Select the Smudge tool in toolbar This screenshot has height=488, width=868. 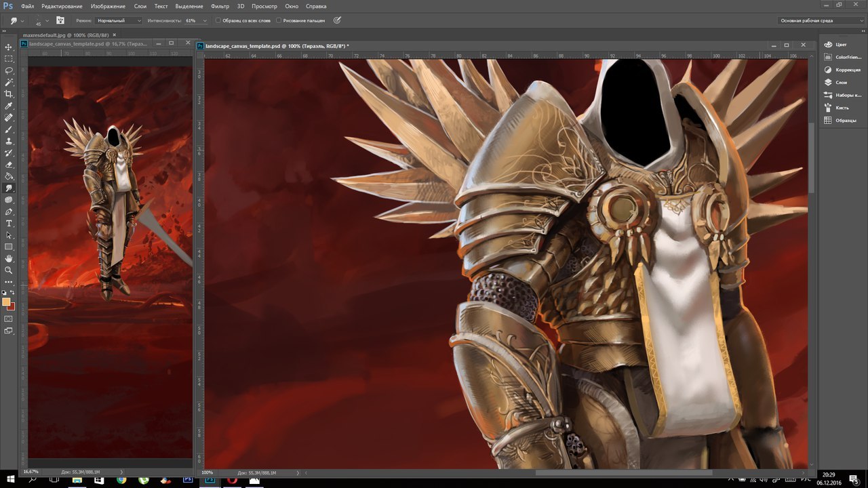click(x=9, y=188)
